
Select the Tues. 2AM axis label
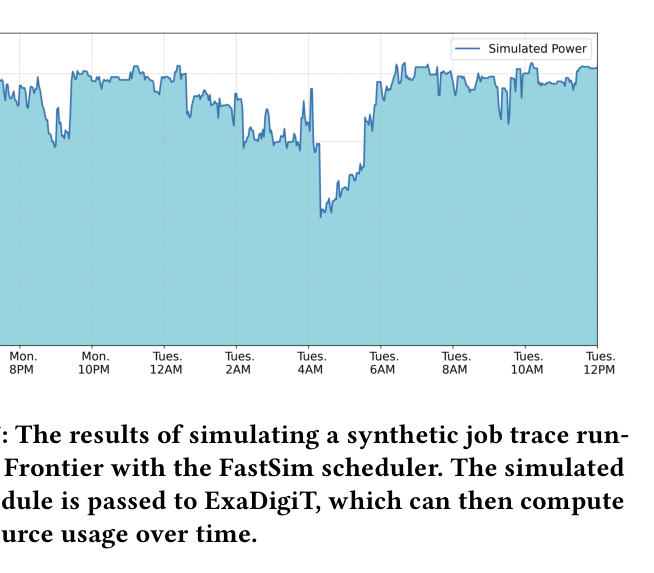click(x=239, y=363)
